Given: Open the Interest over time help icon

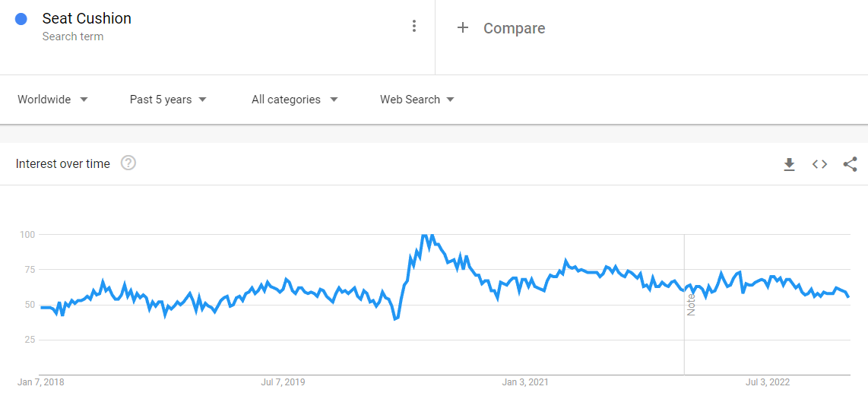Looking at the screenshot, I should pyautogui.click(x=128, y=163).
